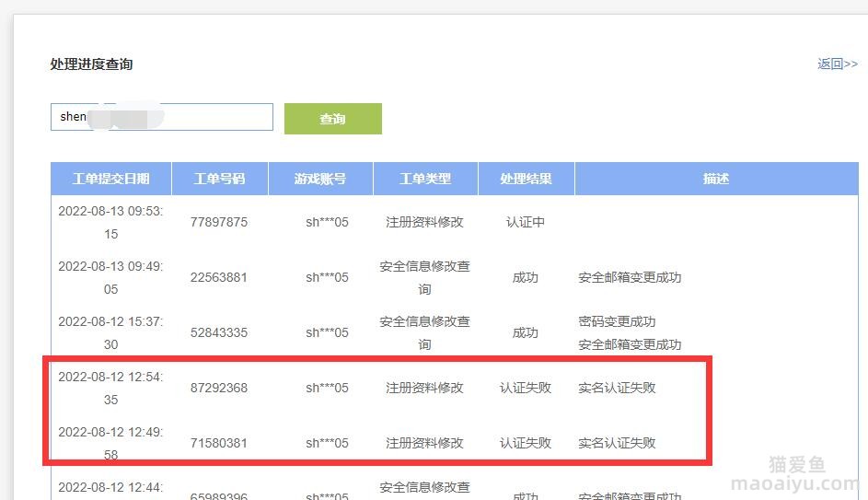Click the date 2022-08-12 12:49:58

click(110, 444)
